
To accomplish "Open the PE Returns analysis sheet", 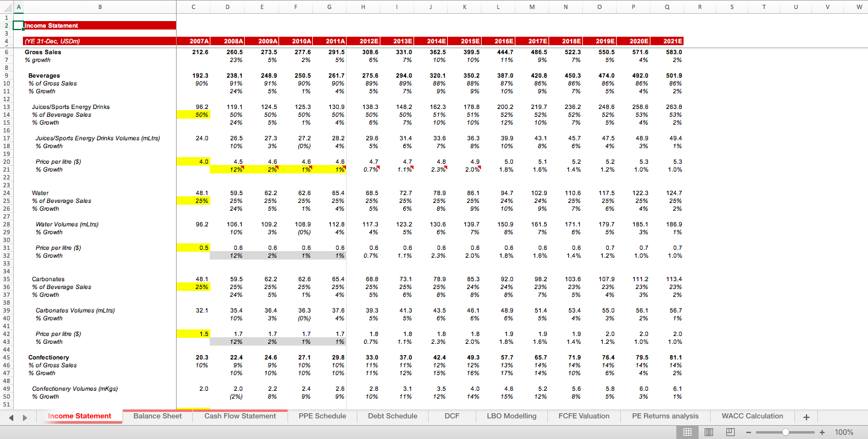I will [665, 416].
